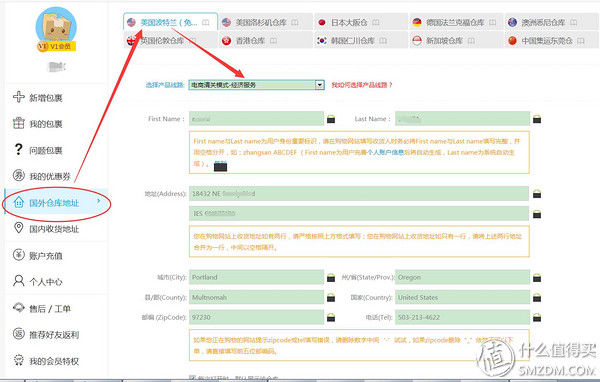Click the address field starting 18432 NE
This screenshot has width=600, height=382.
359,194
